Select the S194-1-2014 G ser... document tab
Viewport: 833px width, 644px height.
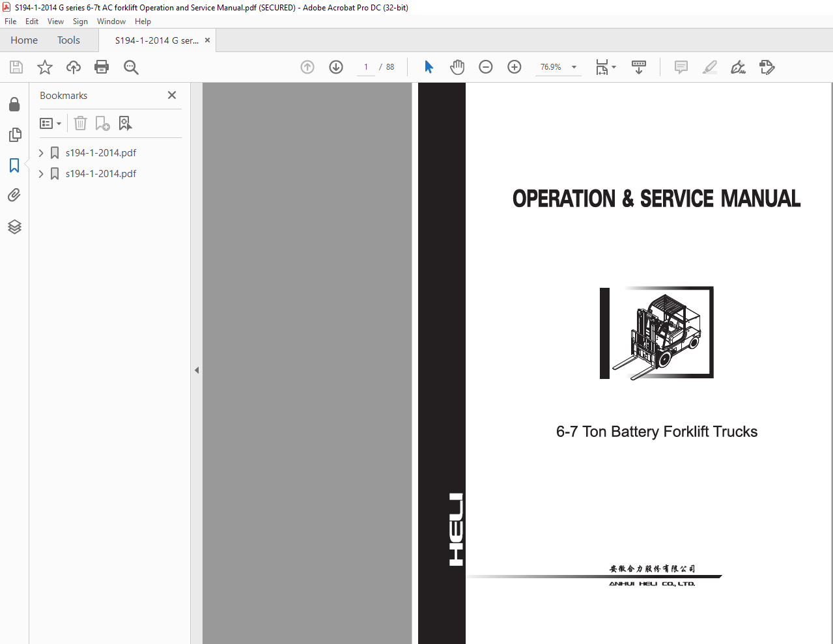click(156, 40)
